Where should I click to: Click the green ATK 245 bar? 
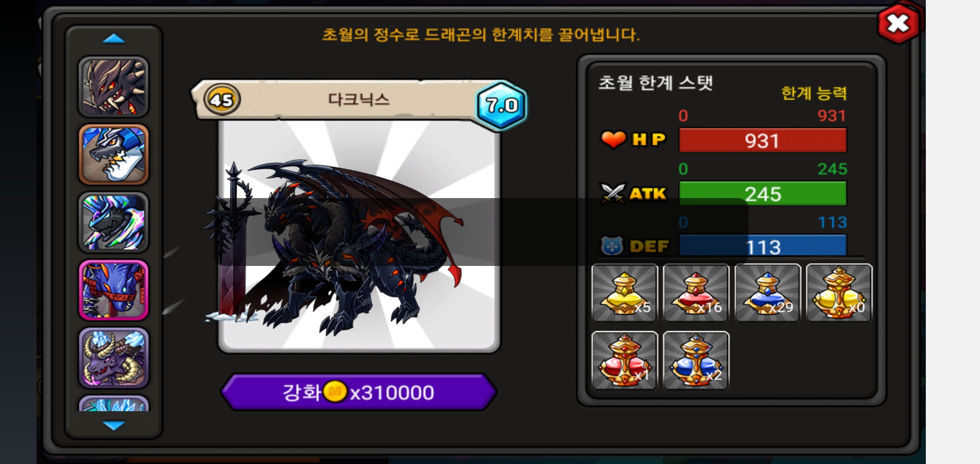763,194
